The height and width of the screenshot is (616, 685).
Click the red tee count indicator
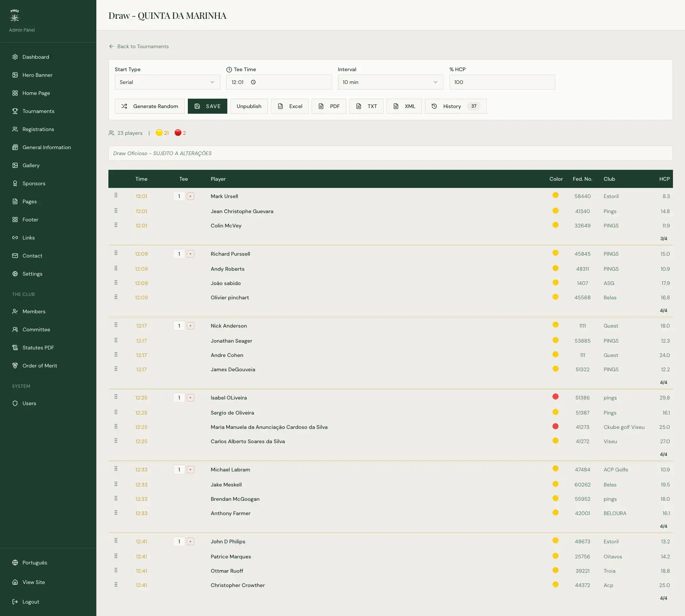(x=180, y=133)
